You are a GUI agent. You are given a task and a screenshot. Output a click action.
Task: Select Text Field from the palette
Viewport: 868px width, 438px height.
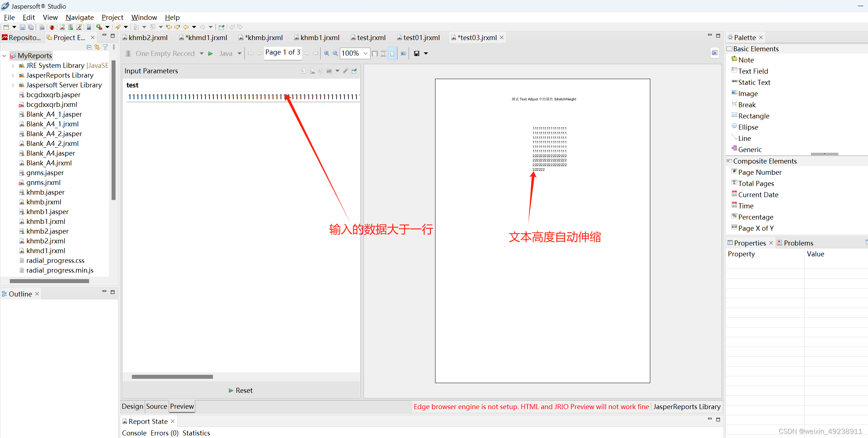[752, 71]
